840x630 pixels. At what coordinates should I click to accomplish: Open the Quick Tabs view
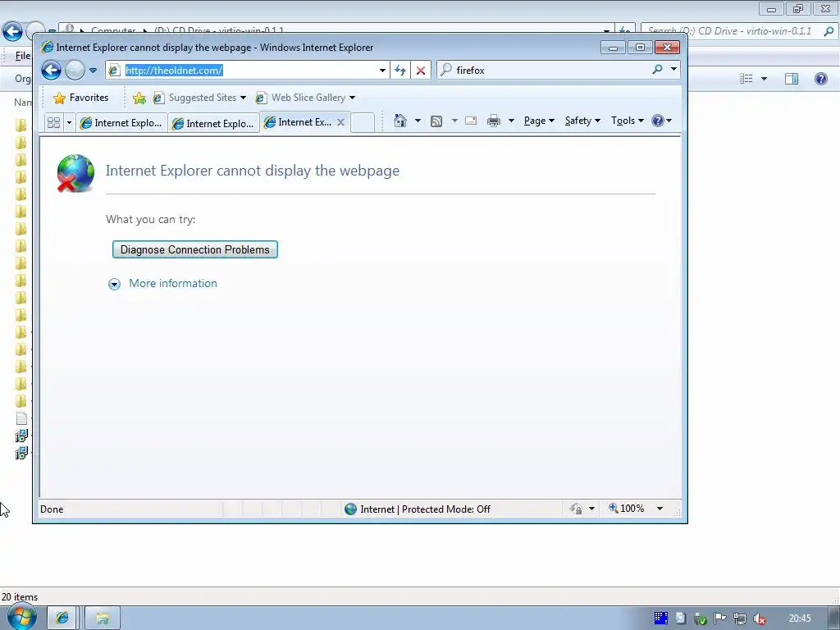[x=53, y=123]
